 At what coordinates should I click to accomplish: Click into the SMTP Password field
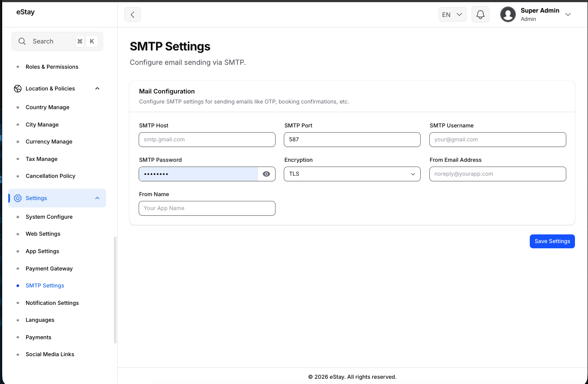198,174
